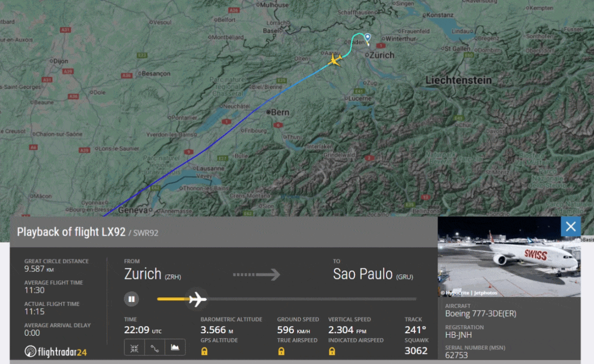The width and height of the screenshot is (594, 364).
Task: Click the center-on-aircraft button under time
Action: pyautogui.click(x=134, y=347)
